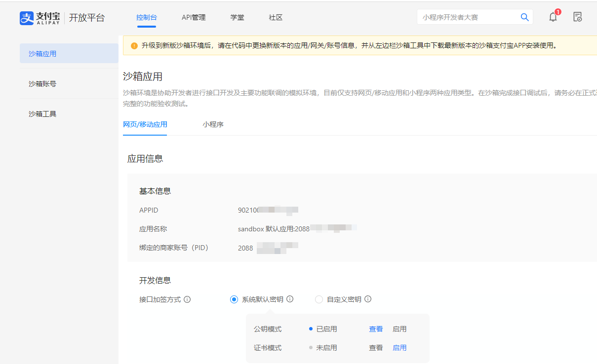Image resolution: width=597 pixels, height=364 pixels.
Task: Switch to the 网页/移动应用 tab
Action: click(x=145, y=124)
